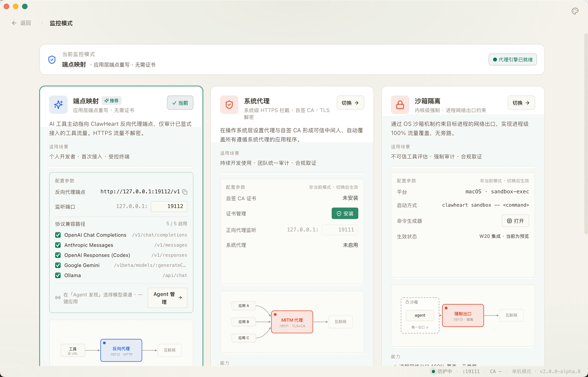Click the macOS · sandbox-exec platform value
The height and width of the screenshot is (377, 588).
(497, 191)
